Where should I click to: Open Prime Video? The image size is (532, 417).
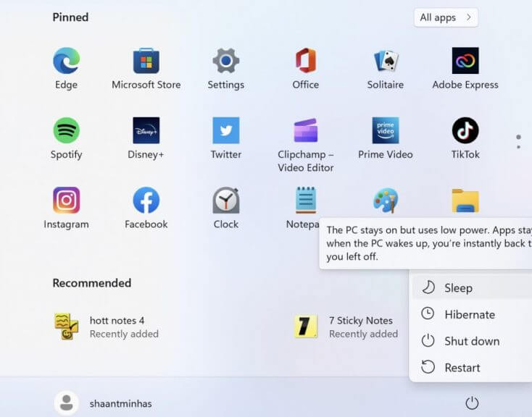[x=386, y=138]
